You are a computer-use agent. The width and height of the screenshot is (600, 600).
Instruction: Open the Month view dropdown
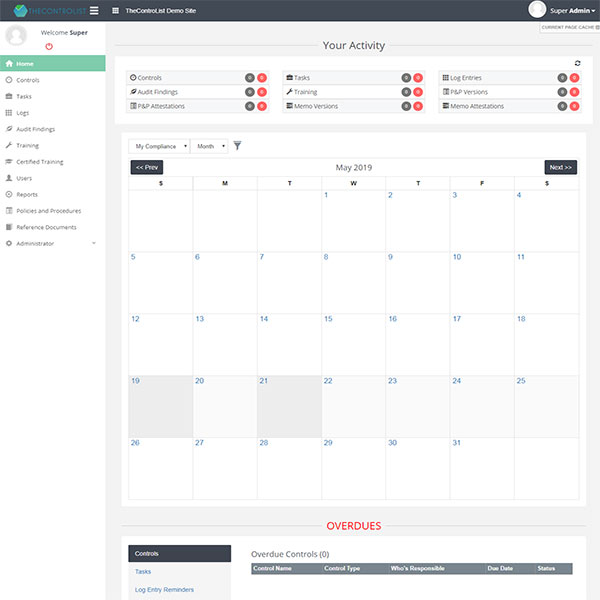pos(209,146)
